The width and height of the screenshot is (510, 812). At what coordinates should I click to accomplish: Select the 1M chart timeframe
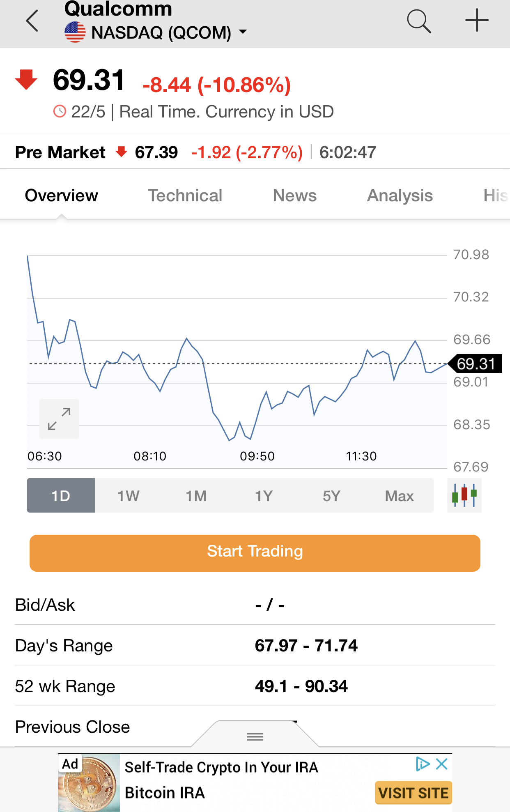[x=196, y=495]
